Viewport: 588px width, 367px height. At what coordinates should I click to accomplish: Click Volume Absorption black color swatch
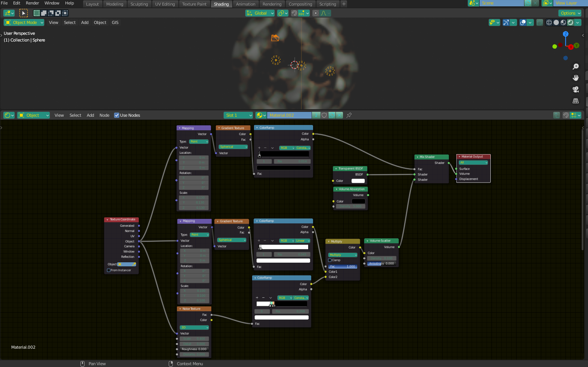[358, 201]
